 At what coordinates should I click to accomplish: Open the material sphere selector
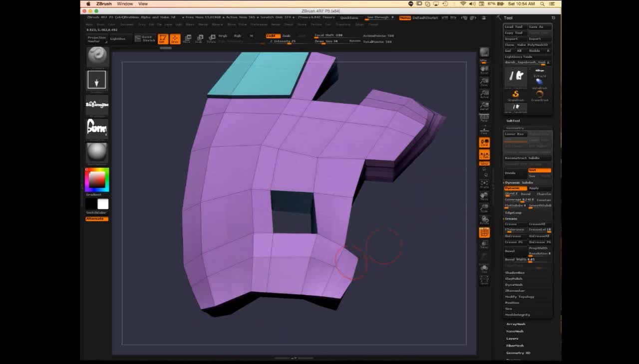click(97, 153)
